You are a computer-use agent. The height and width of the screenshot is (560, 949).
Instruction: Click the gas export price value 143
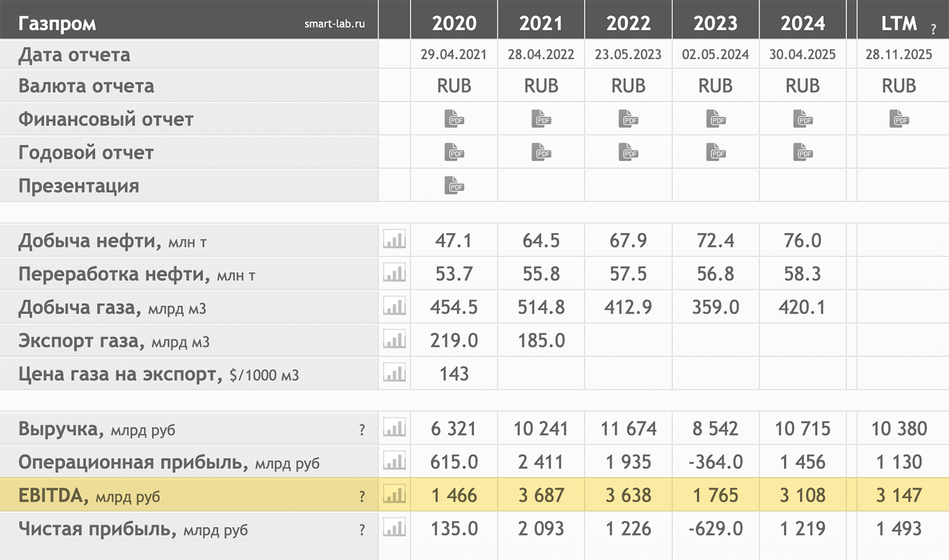(x=454, y=373)
